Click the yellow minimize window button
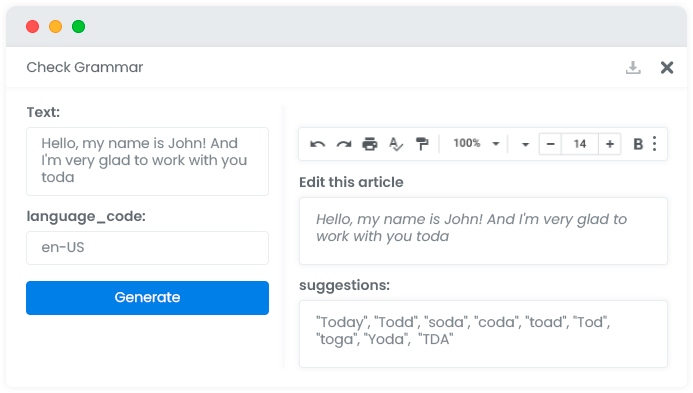 pyautogui.click(x=55, y=27)
